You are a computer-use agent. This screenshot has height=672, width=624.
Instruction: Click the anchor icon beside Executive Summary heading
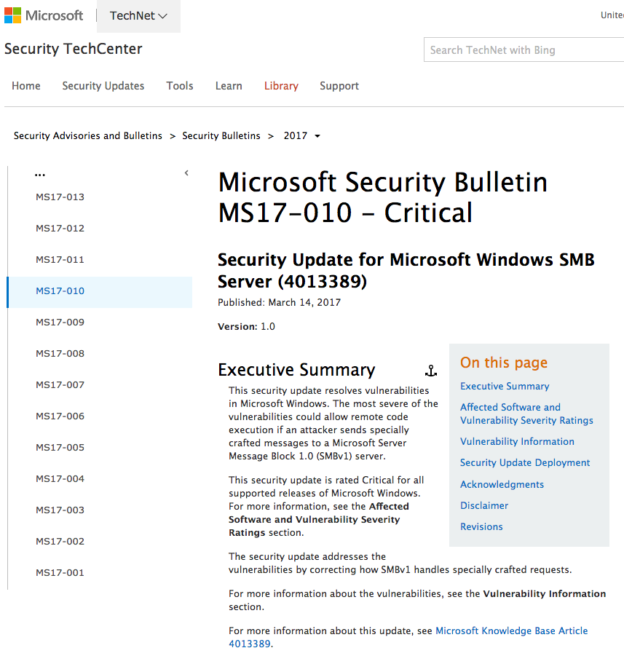pos(431,371)
